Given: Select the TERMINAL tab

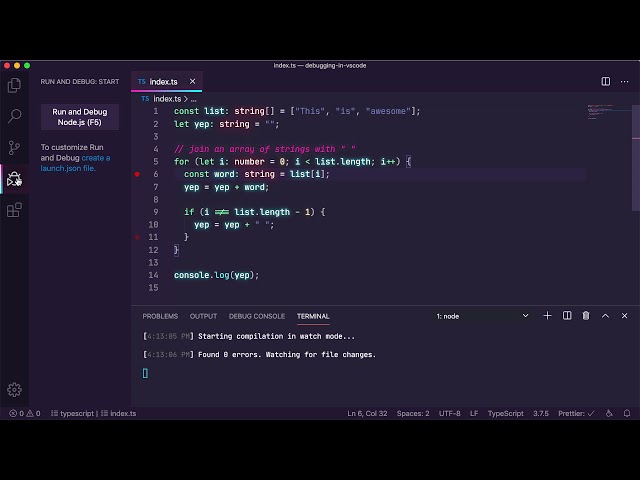Looking at the screenshot, I should [313, 316].
